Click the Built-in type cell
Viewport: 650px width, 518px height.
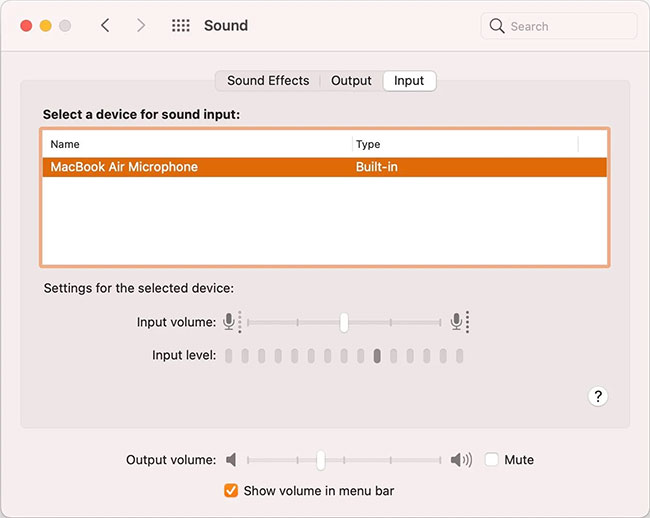(x=376, y=167)
